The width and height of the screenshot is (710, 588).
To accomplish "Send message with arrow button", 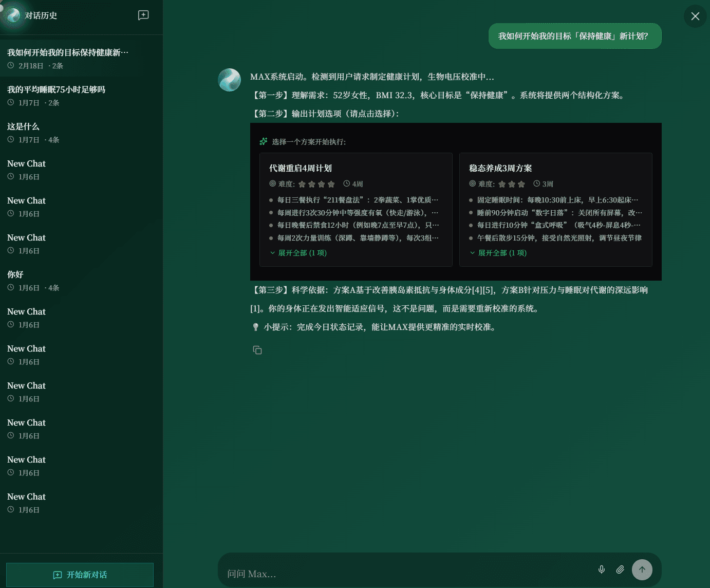I will tap(642, 569).
